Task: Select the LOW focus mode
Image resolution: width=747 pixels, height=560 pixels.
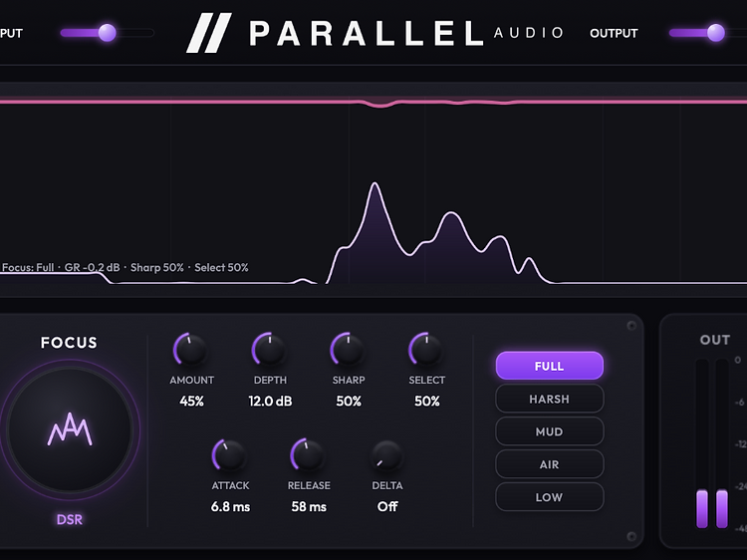Action: tap(549, 497)
